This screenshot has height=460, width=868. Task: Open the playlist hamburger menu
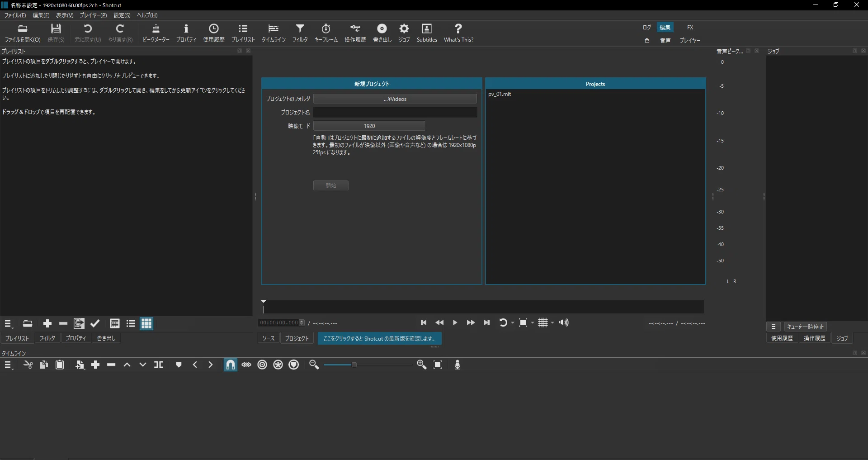coord(8,323)
